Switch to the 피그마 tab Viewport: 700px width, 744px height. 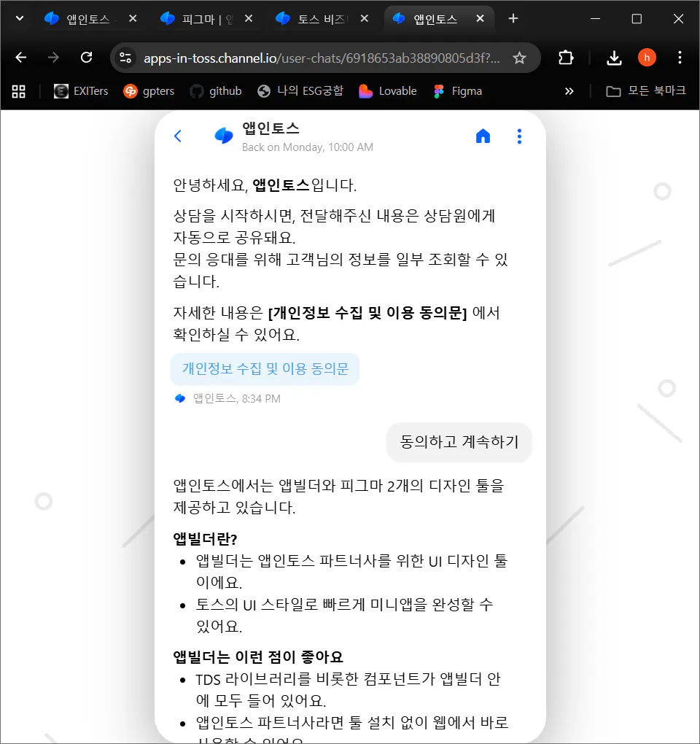pyautogui.click(x=205, y=19)
